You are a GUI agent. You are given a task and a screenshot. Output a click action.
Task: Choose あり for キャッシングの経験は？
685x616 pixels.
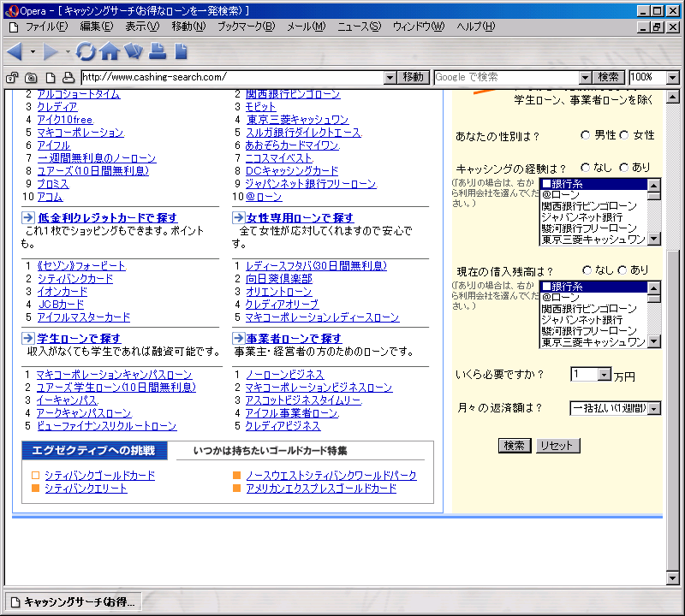point(624,168)
